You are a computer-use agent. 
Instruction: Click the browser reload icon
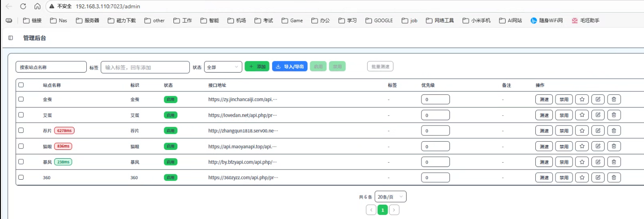[x=23, y=7]
